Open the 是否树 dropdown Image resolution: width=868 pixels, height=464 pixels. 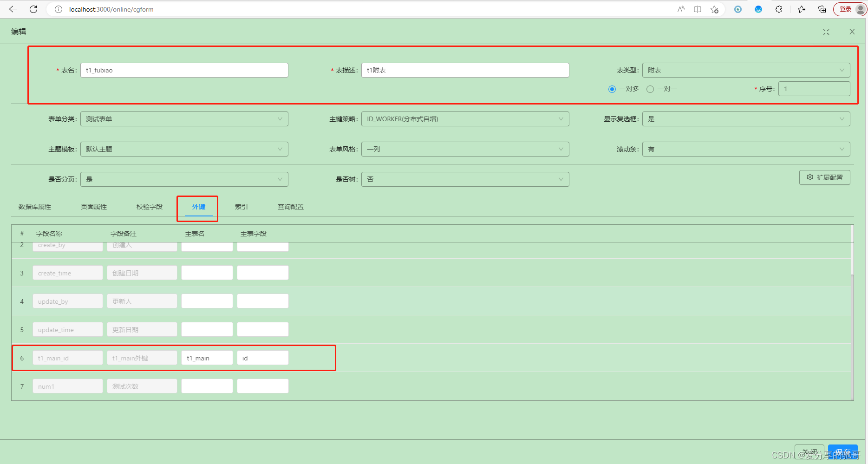(465, 179)
